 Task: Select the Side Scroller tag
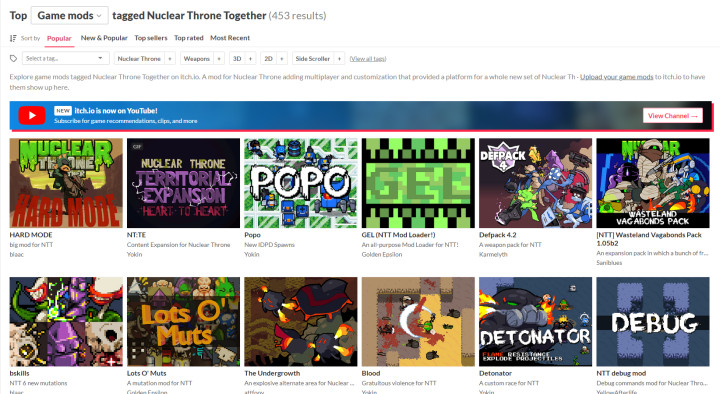(313, 58)
